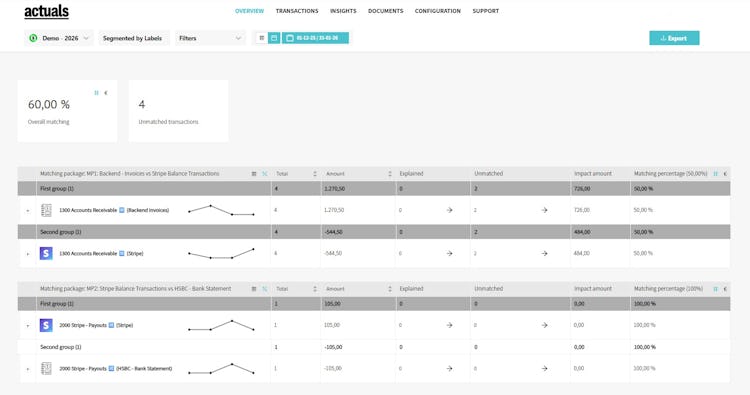750x395 pixels.
Task: Sort MP2 table by Total column
Action: [315, 289]
